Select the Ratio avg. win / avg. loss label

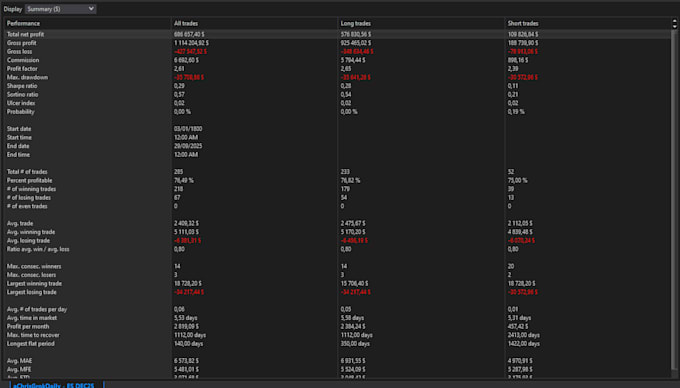coord(38,249)
